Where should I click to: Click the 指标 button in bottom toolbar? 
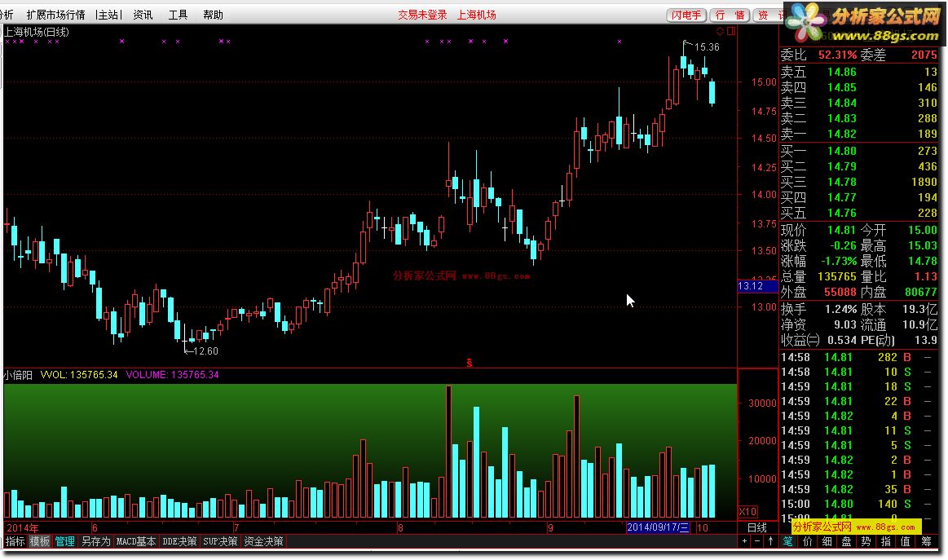[x=15, y=541]
